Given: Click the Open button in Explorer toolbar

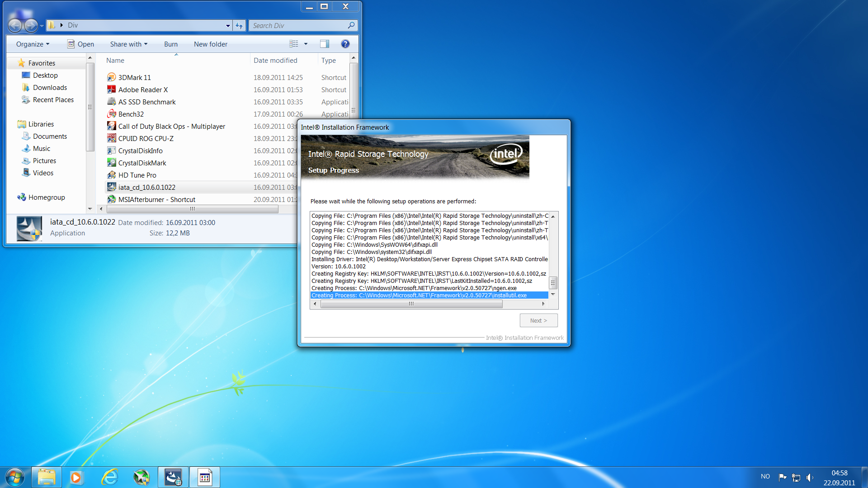Looking at the screenshot, I should (x=81, y=44).
